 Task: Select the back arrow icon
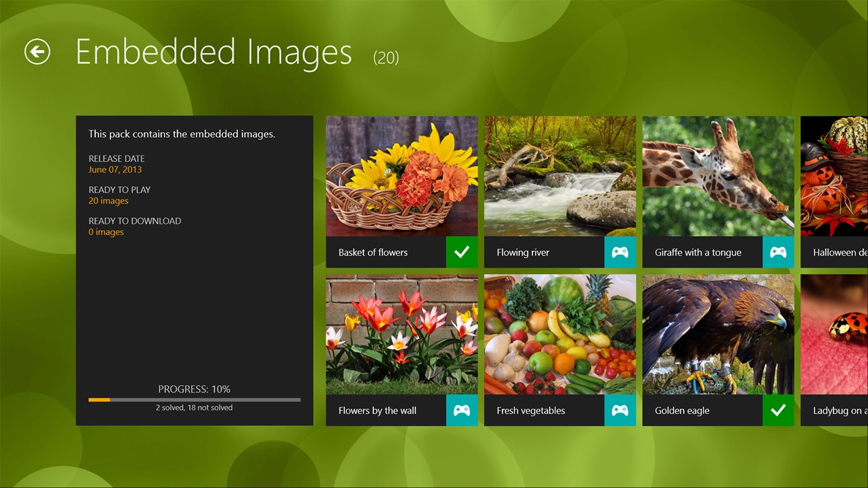coord(37,52)
